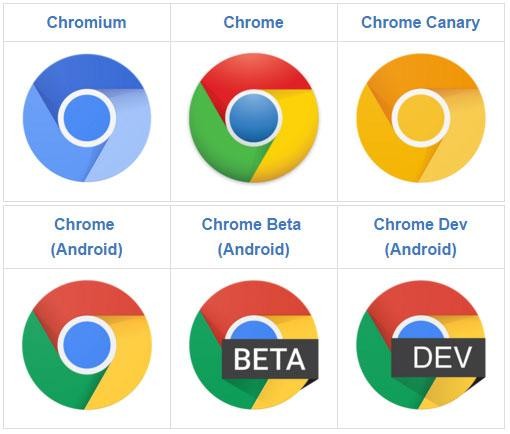Click blue center circle of Chromium logo
Viewport: 510px width, 434px height.
(x=87, y=118)
